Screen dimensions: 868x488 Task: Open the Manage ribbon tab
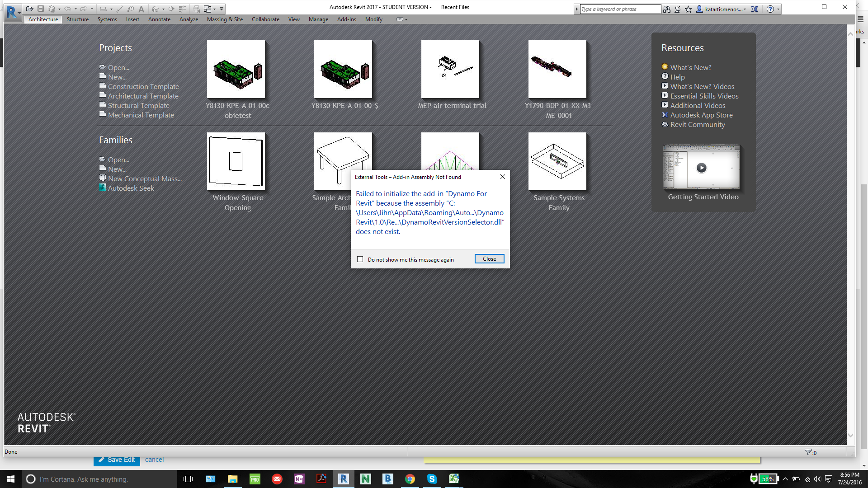318,19
